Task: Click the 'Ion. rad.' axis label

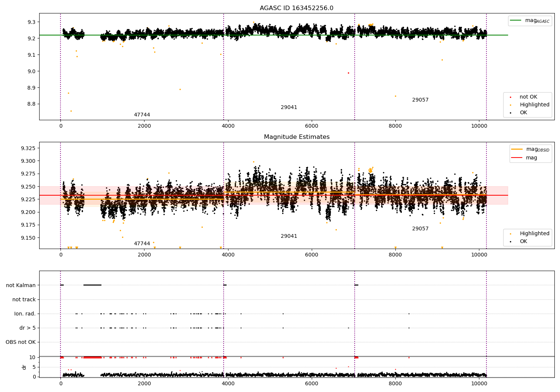Action: coord(25,314)
